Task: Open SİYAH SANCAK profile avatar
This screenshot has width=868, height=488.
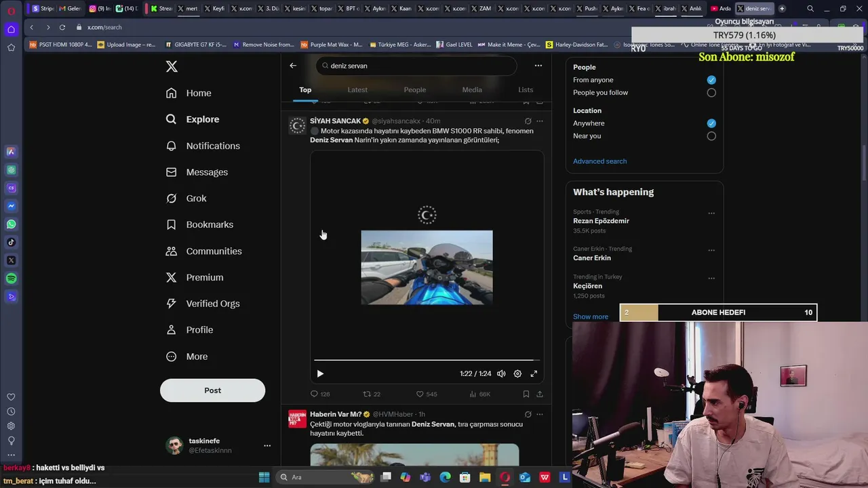Action: point(297,125)
